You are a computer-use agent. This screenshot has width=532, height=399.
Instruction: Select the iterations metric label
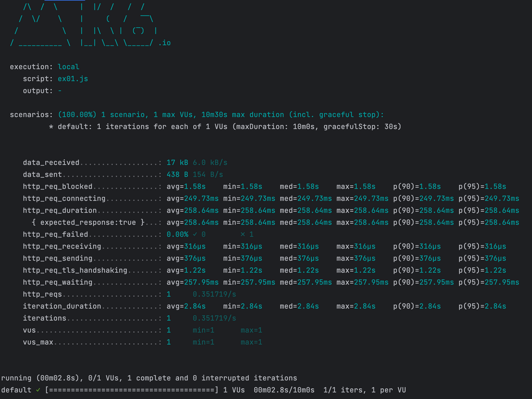pos(44,319)
